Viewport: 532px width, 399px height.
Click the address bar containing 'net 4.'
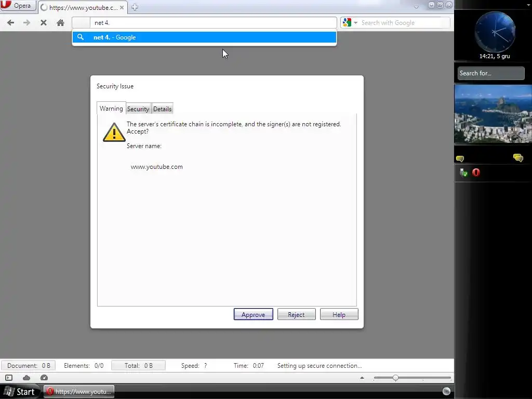coord(204,23)
